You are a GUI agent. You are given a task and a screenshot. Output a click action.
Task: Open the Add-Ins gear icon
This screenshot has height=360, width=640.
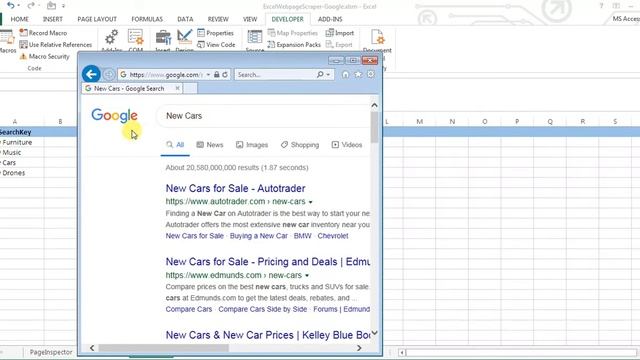coord(111,38)
